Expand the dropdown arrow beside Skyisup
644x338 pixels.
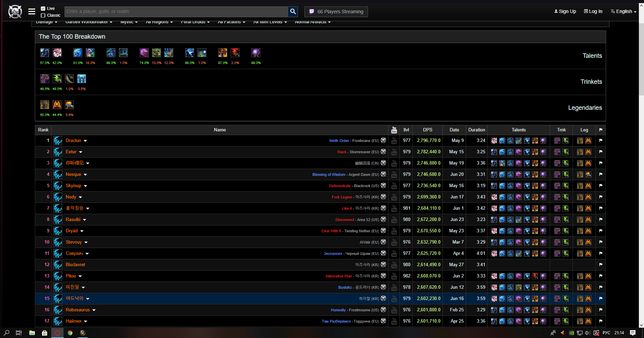tap(85, 186)
